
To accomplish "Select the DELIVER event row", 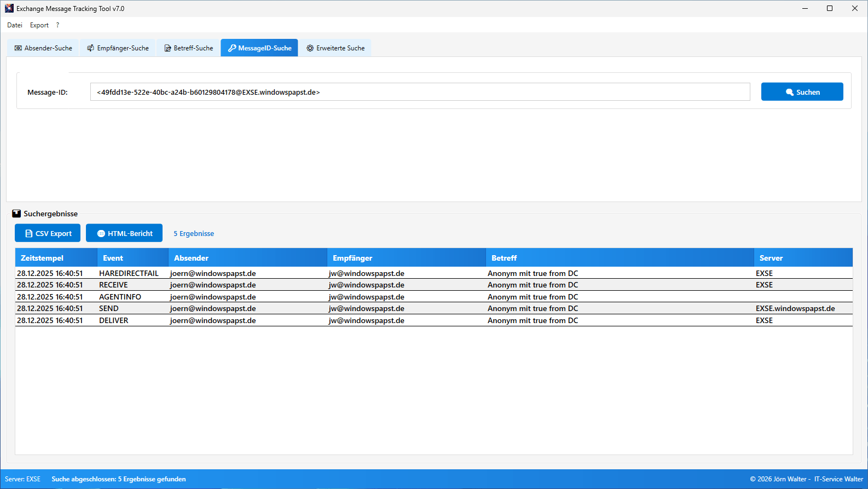I will tap(114, 320).
